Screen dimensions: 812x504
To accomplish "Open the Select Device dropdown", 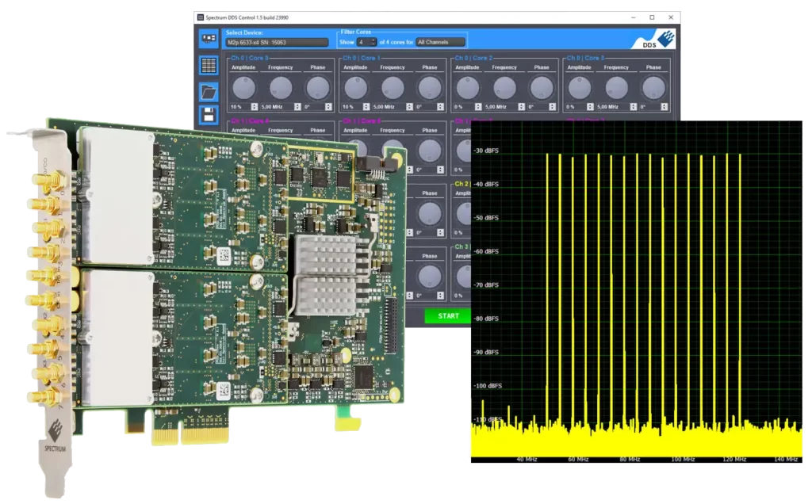I will click(x=276, y=42).
